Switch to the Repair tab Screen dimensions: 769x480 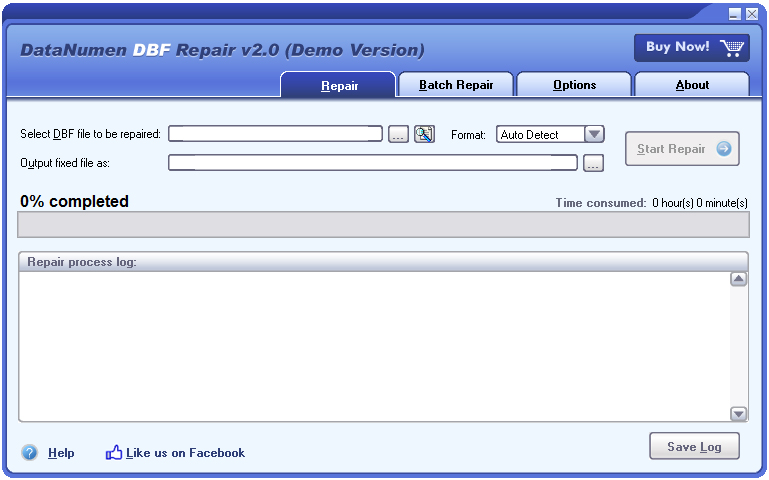pos(339,85)
